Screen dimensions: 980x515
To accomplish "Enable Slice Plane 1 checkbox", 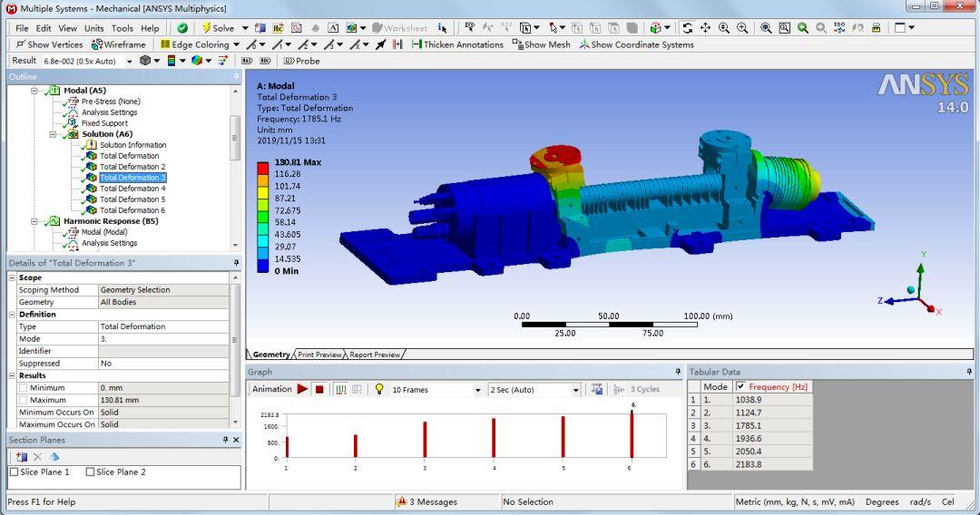I will point(14,471).
